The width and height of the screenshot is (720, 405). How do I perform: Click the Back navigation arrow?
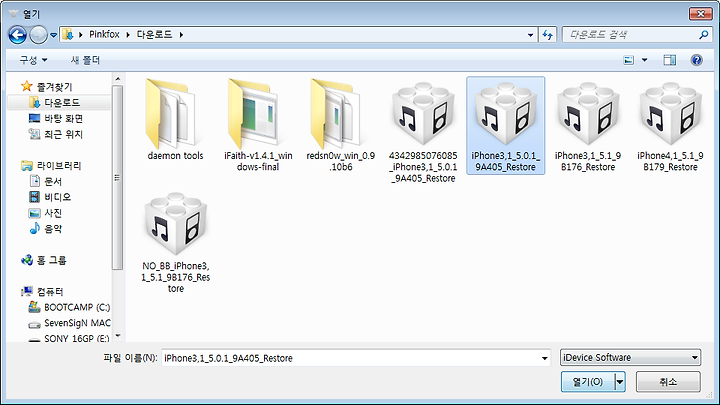pos(17,35)
